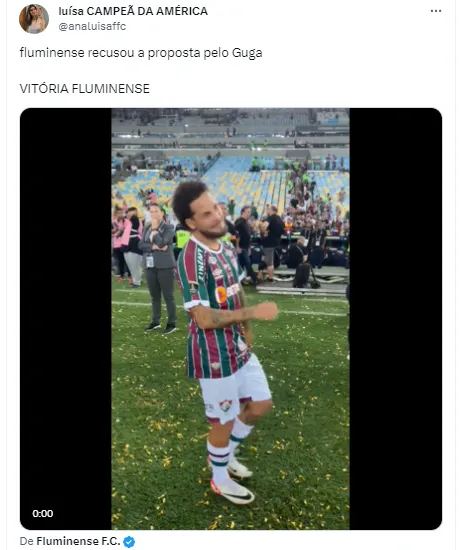
Task: Click the word Guga in the tweet
Action: pyautogui.click(x=247, y=53)
